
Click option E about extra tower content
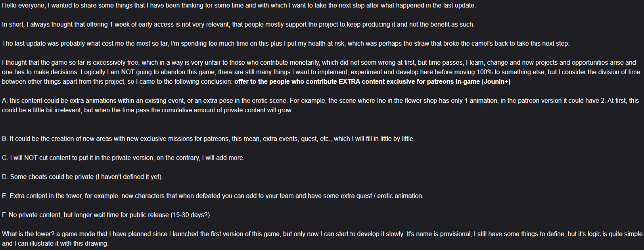tap(213, 196)
